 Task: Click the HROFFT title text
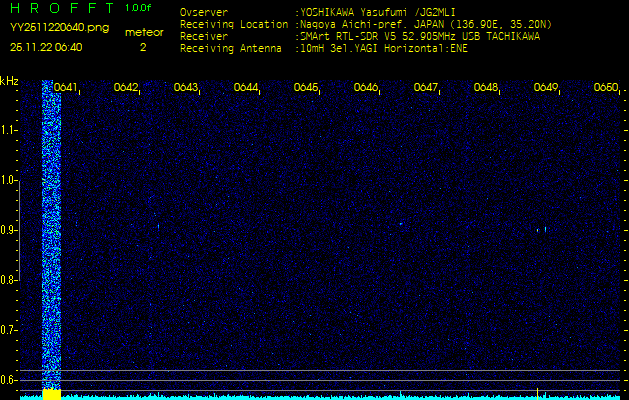(60, 8)
